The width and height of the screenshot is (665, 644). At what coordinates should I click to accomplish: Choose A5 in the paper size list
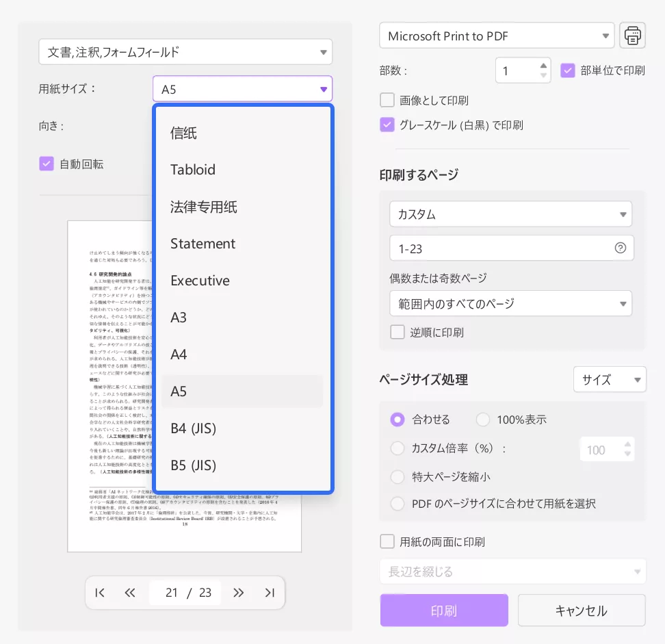coord(243,391)
